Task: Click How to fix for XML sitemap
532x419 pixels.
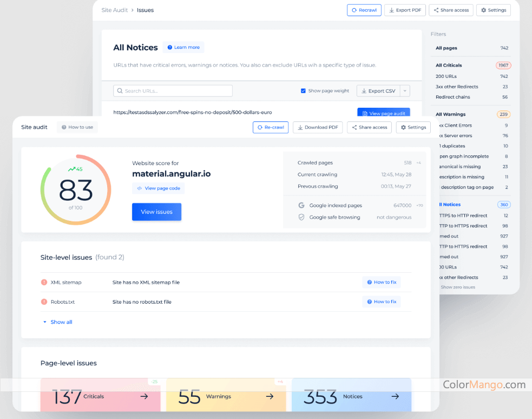Action: 382,282
